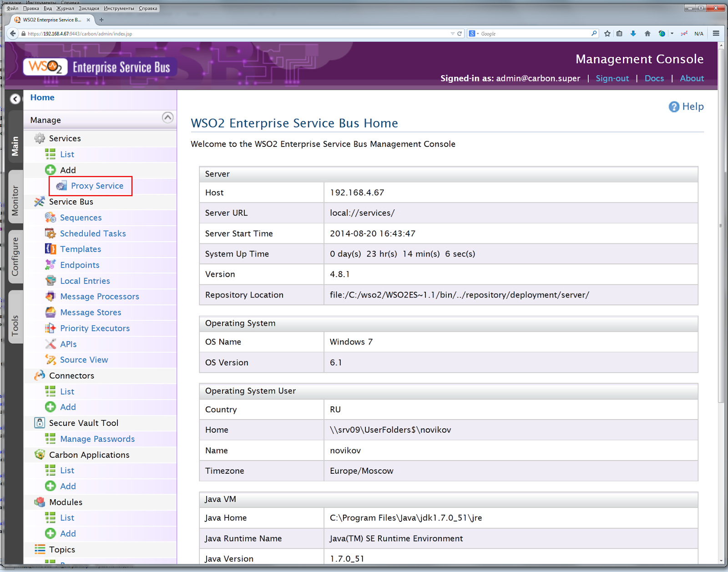Screen dimensions: 728x572
Task: Open the Proxy Service link
Action: pos(97,186)
